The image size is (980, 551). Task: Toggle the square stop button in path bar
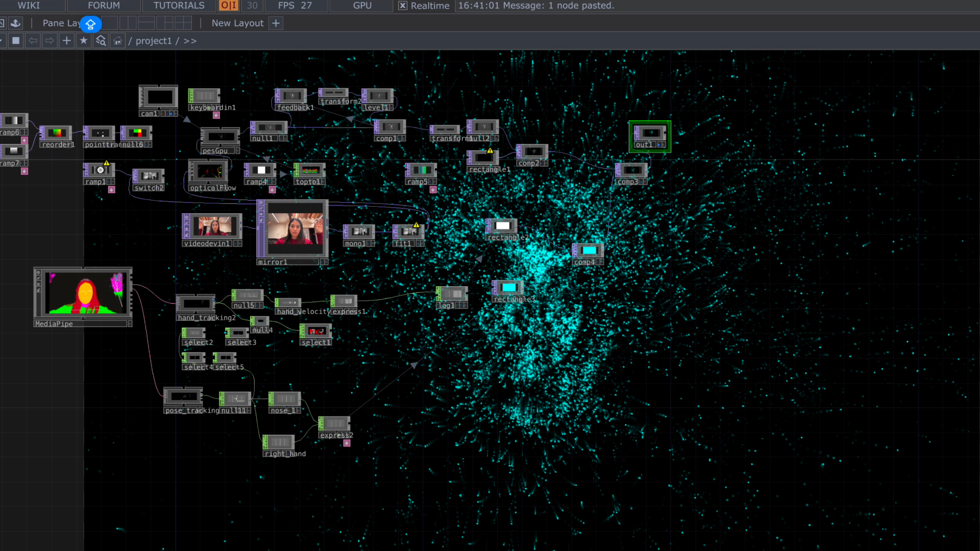(x=16, y=41)
